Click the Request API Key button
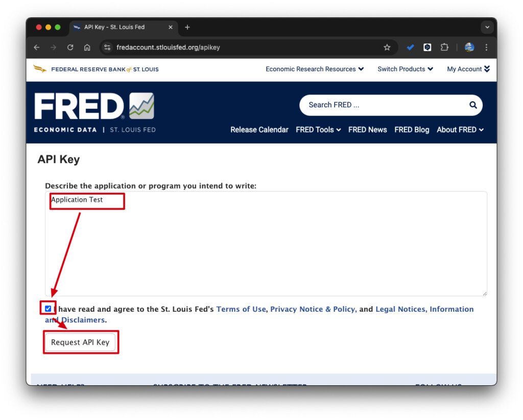This screenshot has width=523, height=420. (x=80, y=342)
